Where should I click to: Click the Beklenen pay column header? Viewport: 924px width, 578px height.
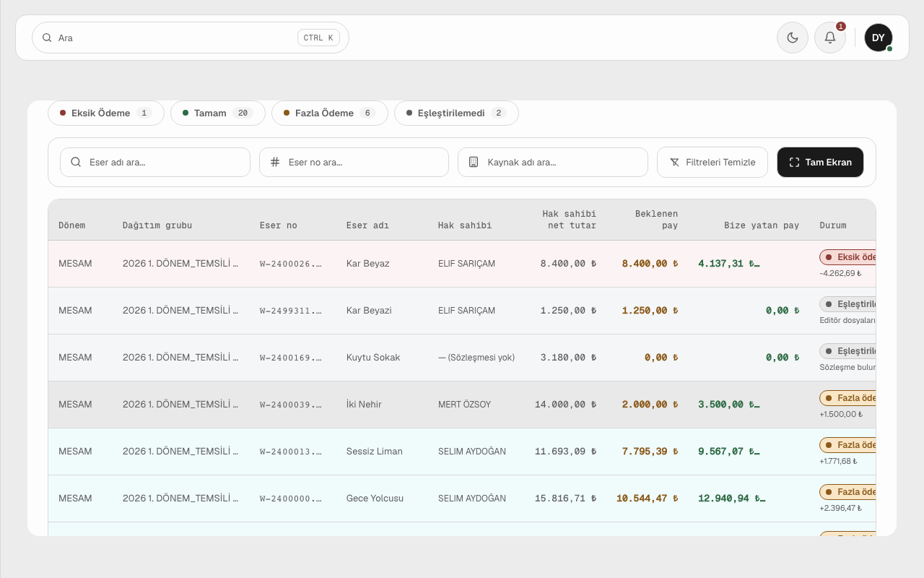point(656,220)
